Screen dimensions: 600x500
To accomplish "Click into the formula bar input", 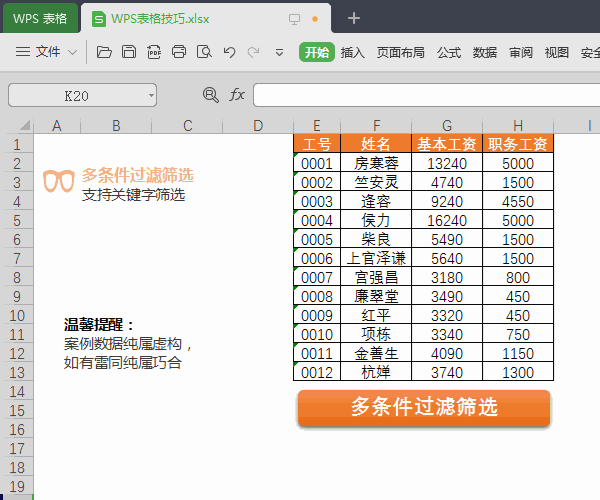I will coord(426,95).
